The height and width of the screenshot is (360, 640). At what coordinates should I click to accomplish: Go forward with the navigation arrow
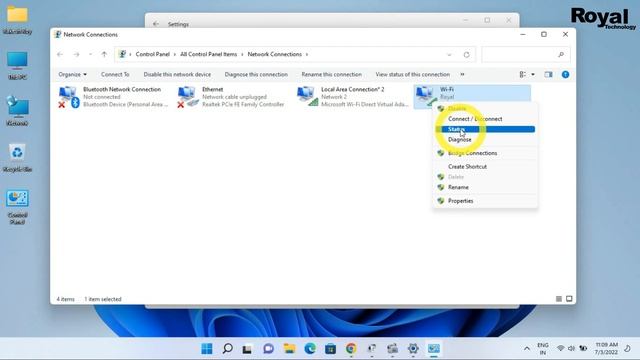[76, 54]
